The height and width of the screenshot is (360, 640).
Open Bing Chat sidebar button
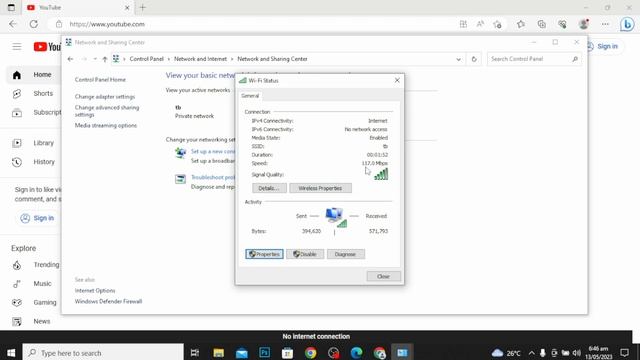[627, 24]
